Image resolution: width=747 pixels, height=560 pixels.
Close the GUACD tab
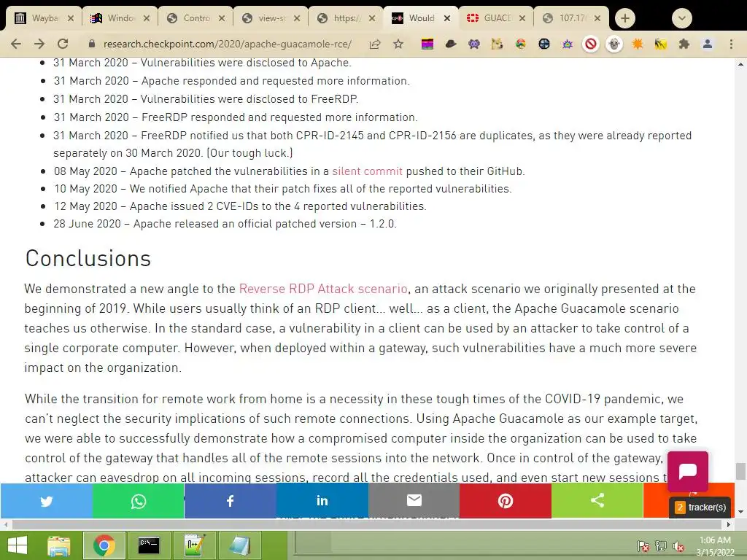coord(522,18)
